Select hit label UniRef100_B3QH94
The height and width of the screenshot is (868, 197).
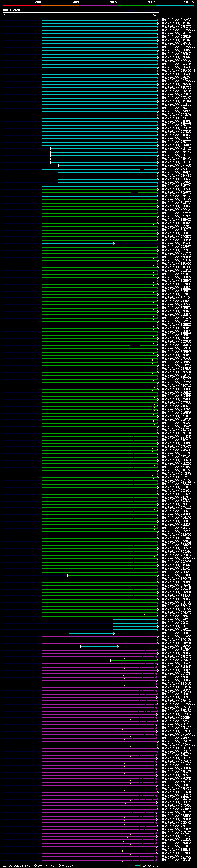point(177,717)
